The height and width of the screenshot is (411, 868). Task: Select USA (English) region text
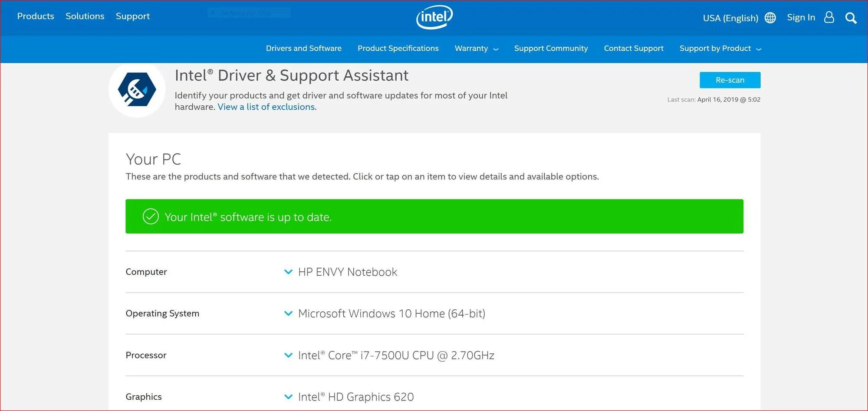click(730, 18)
